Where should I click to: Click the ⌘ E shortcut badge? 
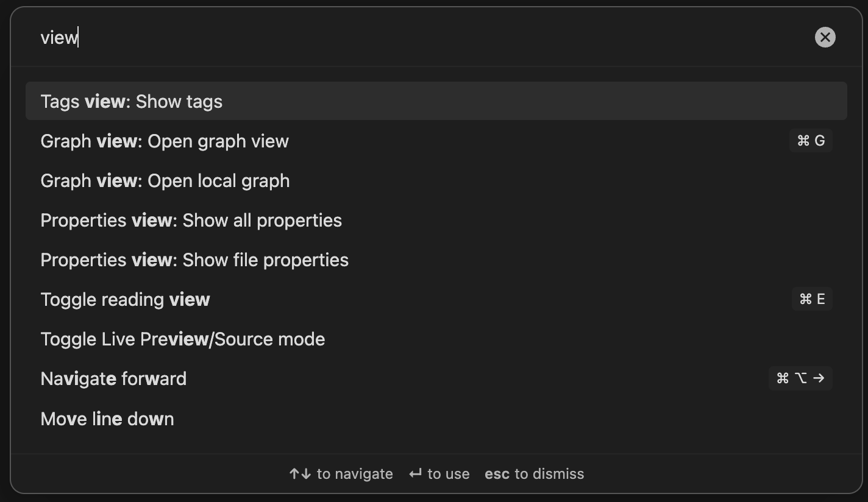pyautogui.click(x=811, y=299)
